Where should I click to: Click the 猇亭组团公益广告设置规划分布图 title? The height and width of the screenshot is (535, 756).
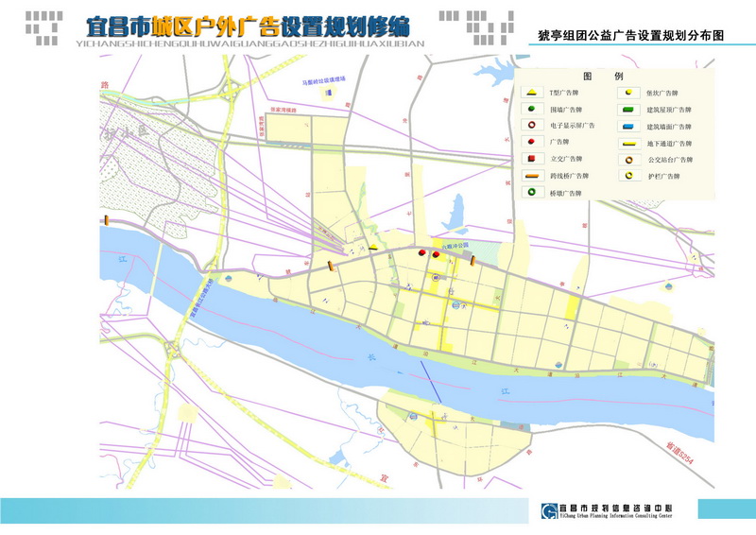629,34
